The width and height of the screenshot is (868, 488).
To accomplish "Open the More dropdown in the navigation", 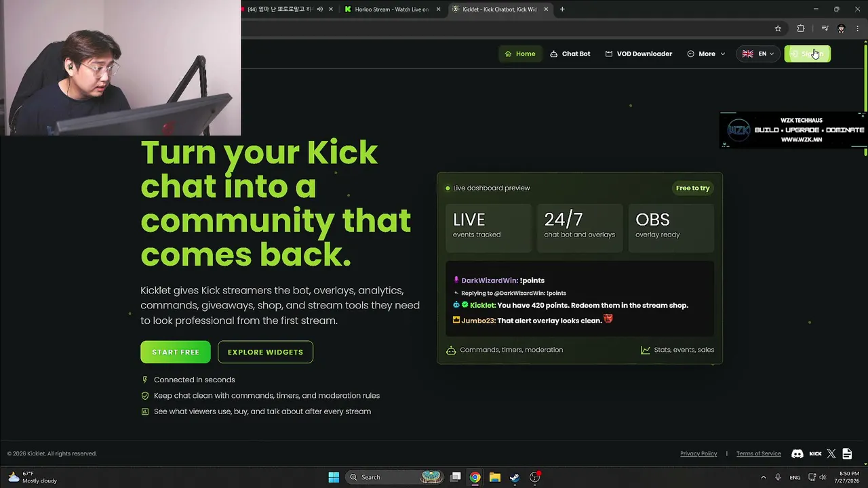I will [706, 54].
